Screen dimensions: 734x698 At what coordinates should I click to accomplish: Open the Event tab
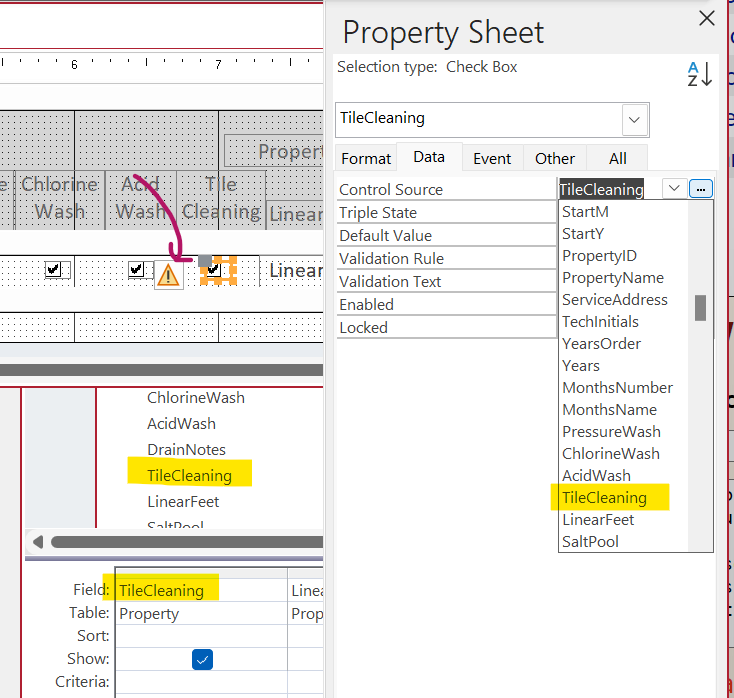(492, 158)
